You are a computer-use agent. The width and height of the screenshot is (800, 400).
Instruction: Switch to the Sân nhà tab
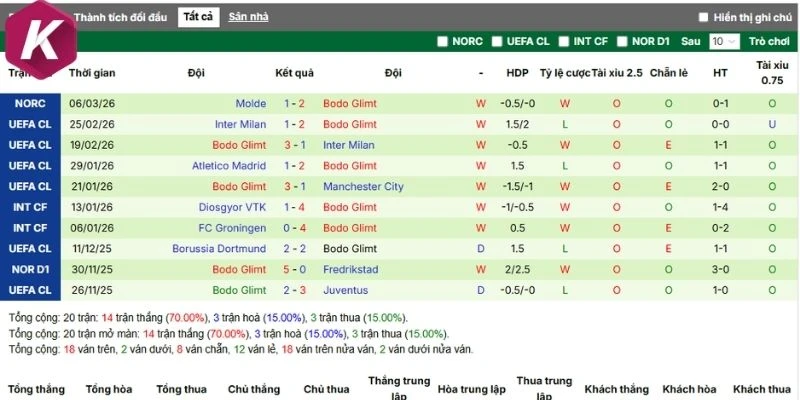(x=246, y=17)
